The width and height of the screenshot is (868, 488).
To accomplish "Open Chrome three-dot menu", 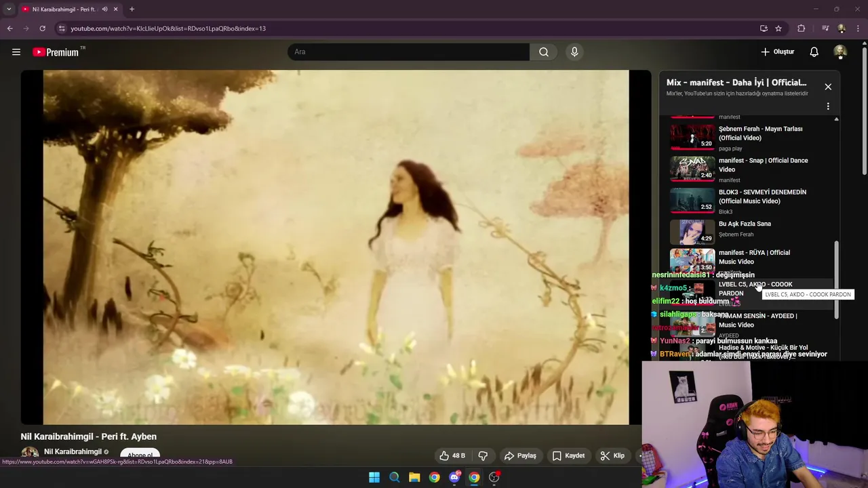I will coord(859,28).
